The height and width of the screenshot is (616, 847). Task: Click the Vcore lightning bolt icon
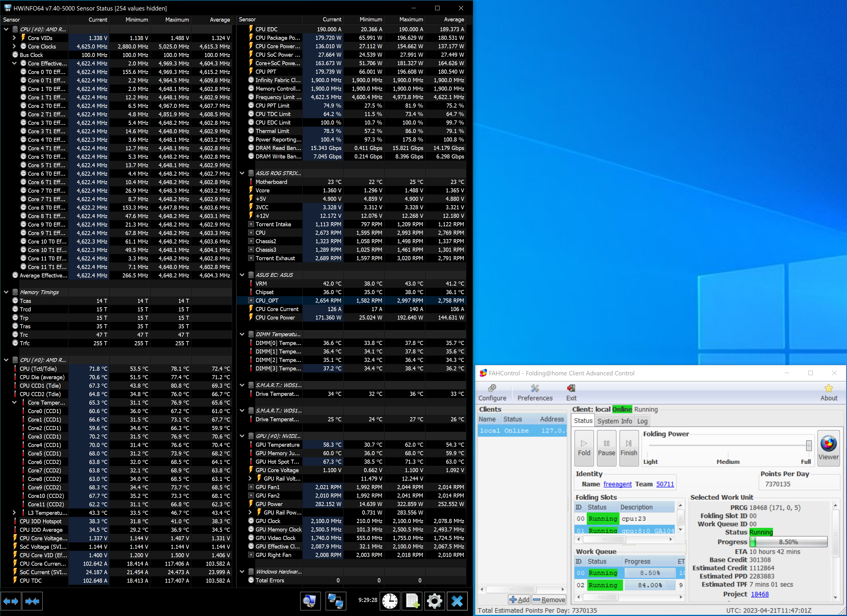click(251, 190)
